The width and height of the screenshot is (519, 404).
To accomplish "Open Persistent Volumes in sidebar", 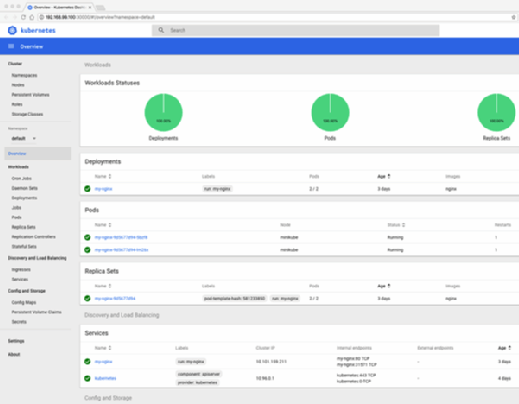I will (x=30, y=95).
